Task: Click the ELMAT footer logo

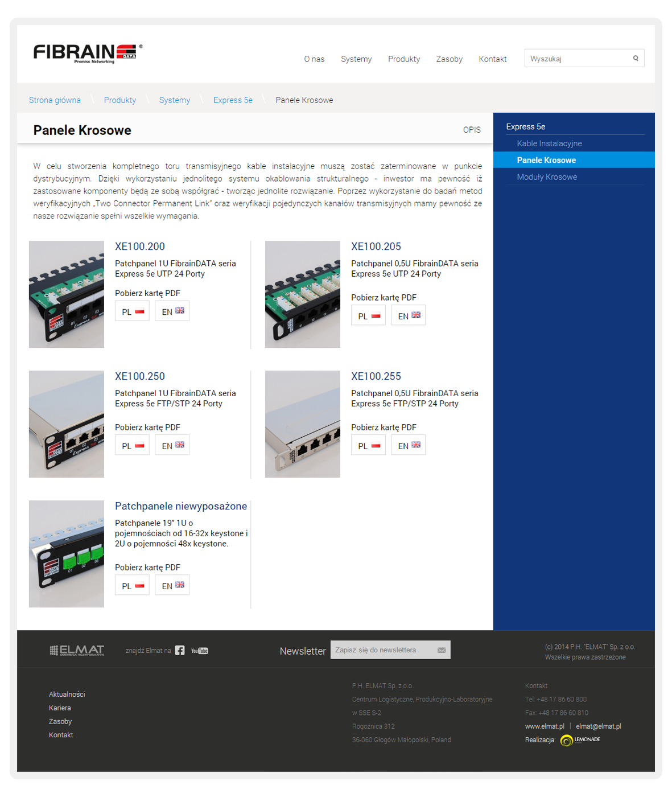Action: click(x=77, y=650)
